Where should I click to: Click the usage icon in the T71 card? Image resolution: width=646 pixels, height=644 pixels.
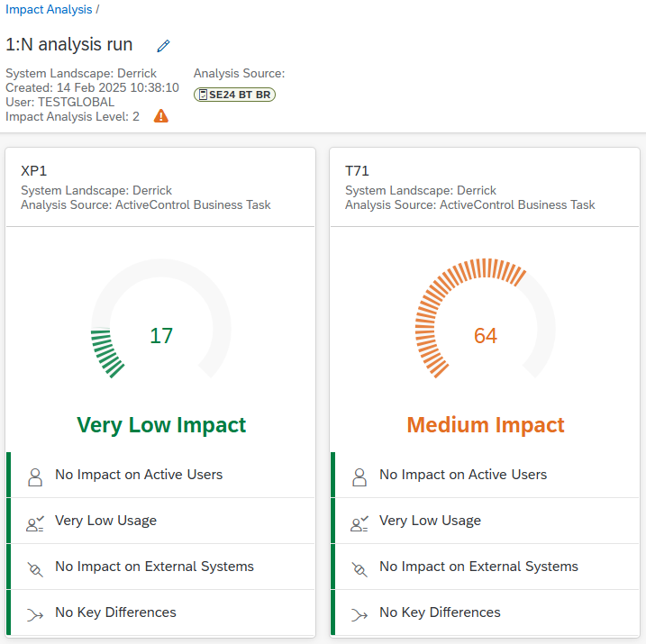click(359, 523)
